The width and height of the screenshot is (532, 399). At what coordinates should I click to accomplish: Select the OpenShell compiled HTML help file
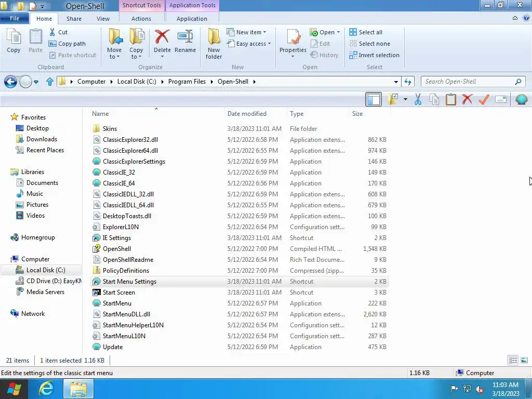tap(239, 249)
